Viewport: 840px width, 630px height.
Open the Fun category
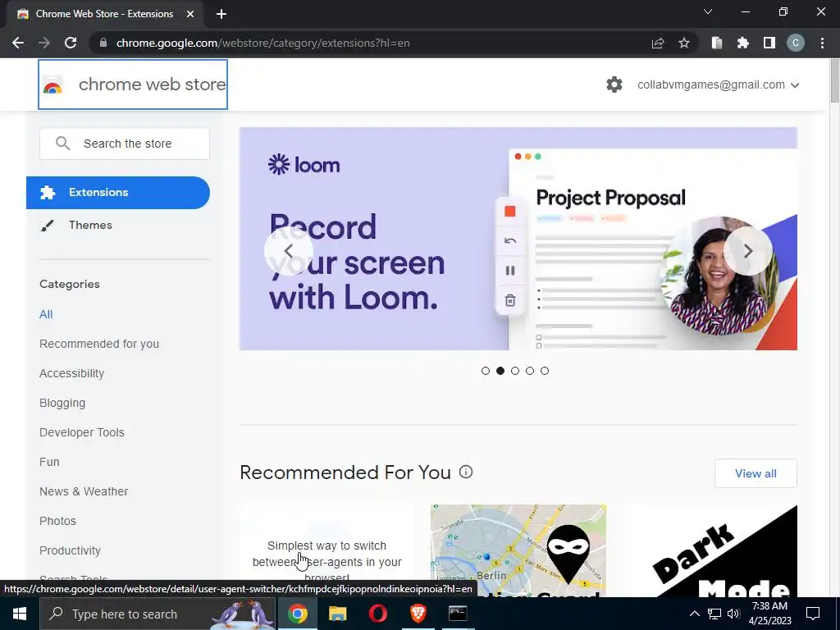coord(49,462)
